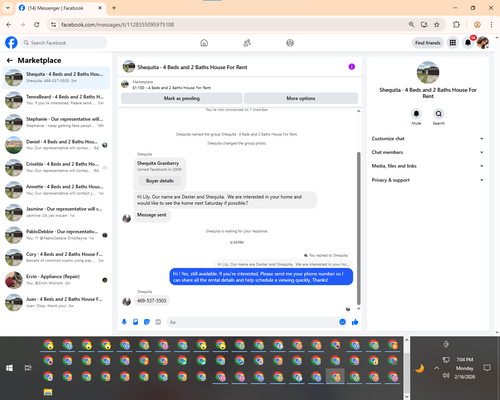This screenshot has width=500, height=400.
Task: Open emoji picker in message box
Action: pos(342,322)
